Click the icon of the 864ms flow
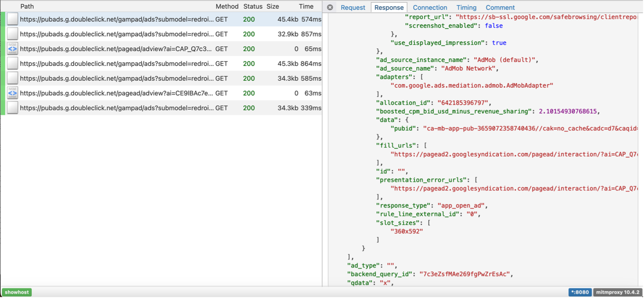 13,63
